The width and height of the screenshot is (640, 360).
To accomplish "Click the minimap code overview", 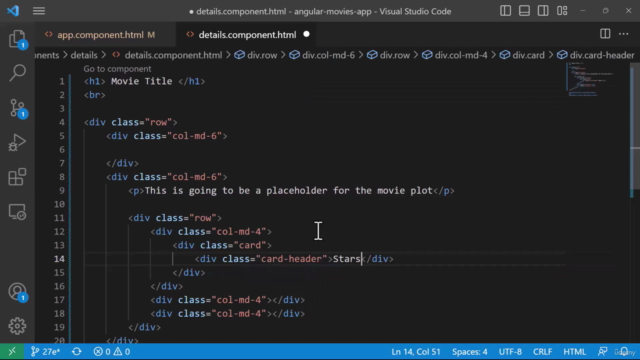I will (x=593, y=80).
